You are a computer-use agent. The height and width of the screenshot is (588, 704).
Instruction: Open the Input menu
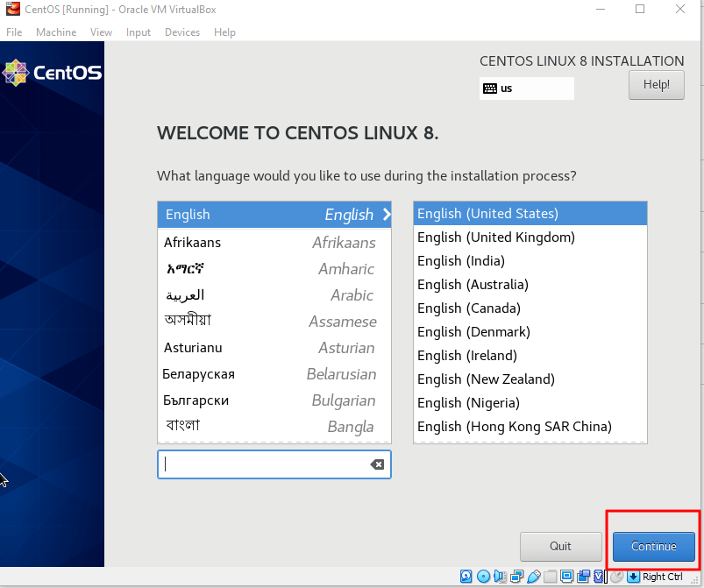pyautogui.click(x=139, y=32)
